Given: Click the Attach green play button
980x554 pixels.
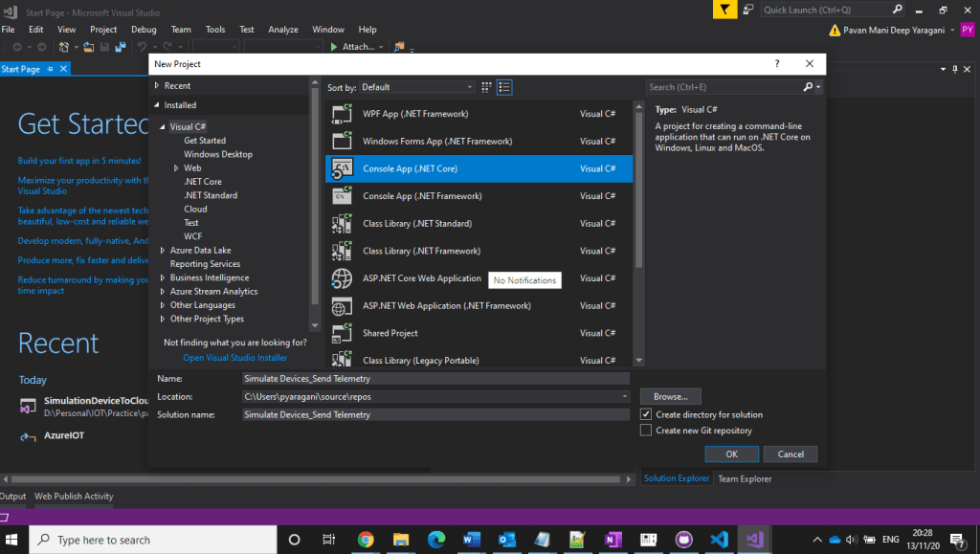Looking at the screenshot, I should pyautogui.click(x=333, y=46).
